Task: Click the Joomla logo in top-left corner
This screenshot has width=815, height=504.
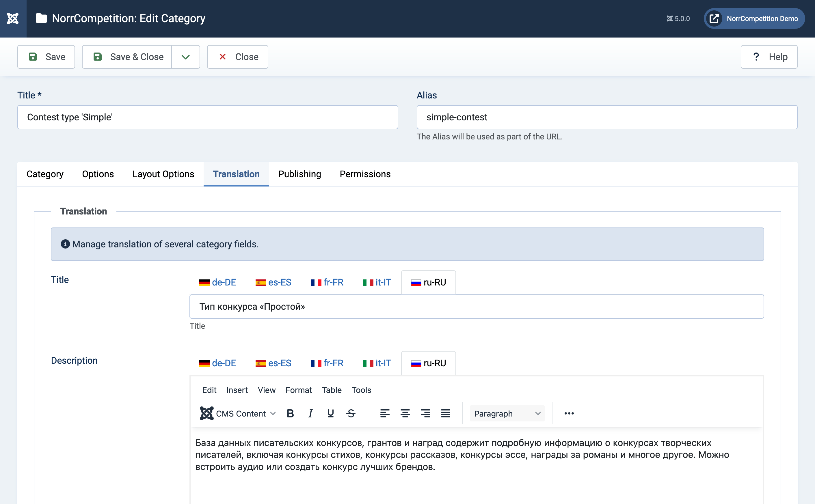Action: 13,18
